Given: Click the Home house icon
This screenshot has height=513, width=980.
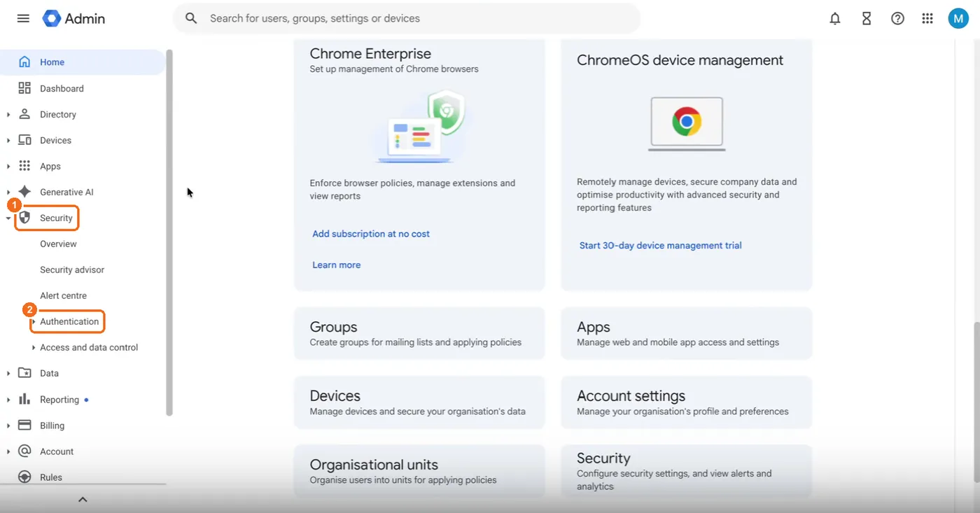Looking at the screenshot, I should coord(24,62).
